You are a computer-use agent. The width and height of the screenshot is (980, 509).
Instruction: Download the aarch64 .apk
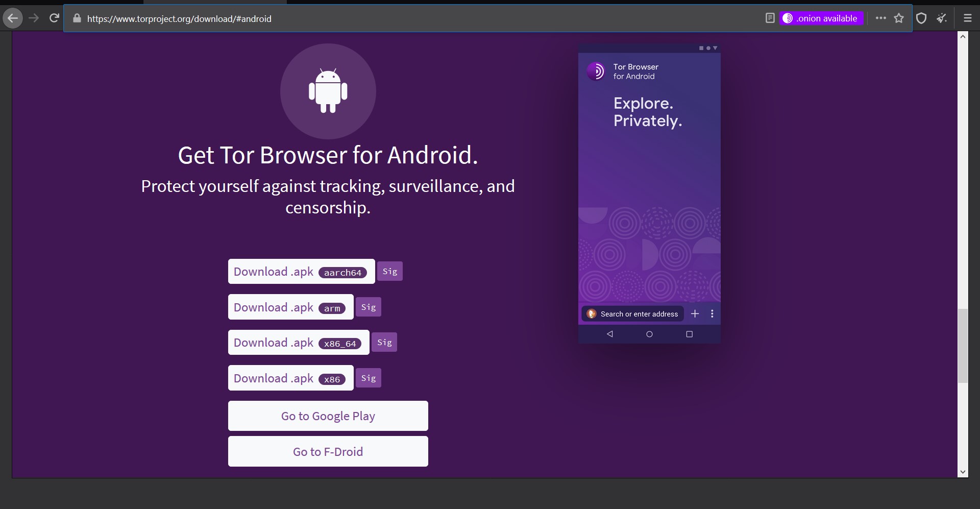(x=302, y=272)
